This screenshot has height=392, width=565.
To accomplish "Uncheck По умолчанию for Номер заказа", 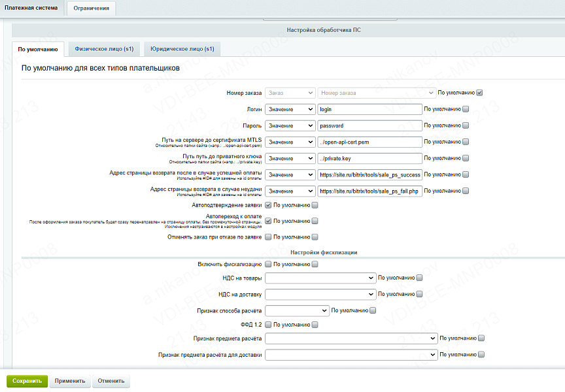I will [479, 93].
